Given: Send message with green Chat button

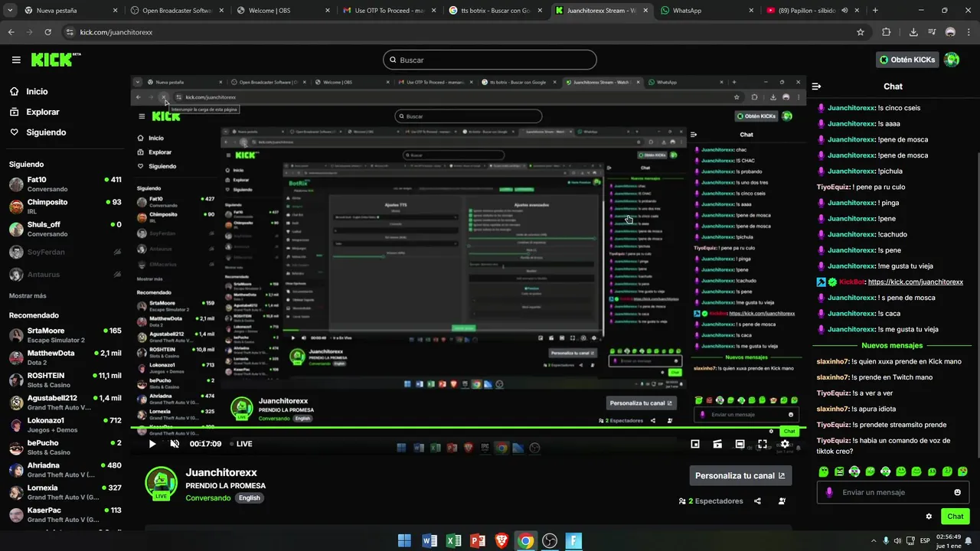Looking at the screenshot, I should (955, 517).
